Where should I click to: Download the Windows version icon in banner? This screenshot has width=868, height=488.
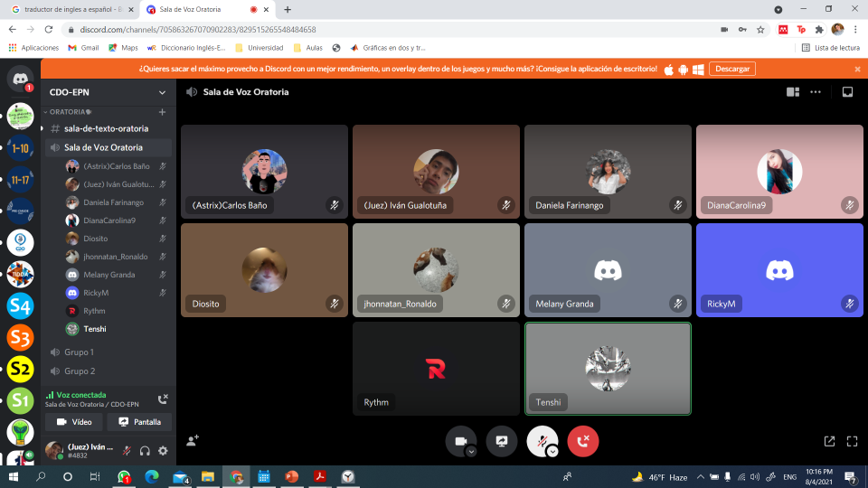(698, 70)
